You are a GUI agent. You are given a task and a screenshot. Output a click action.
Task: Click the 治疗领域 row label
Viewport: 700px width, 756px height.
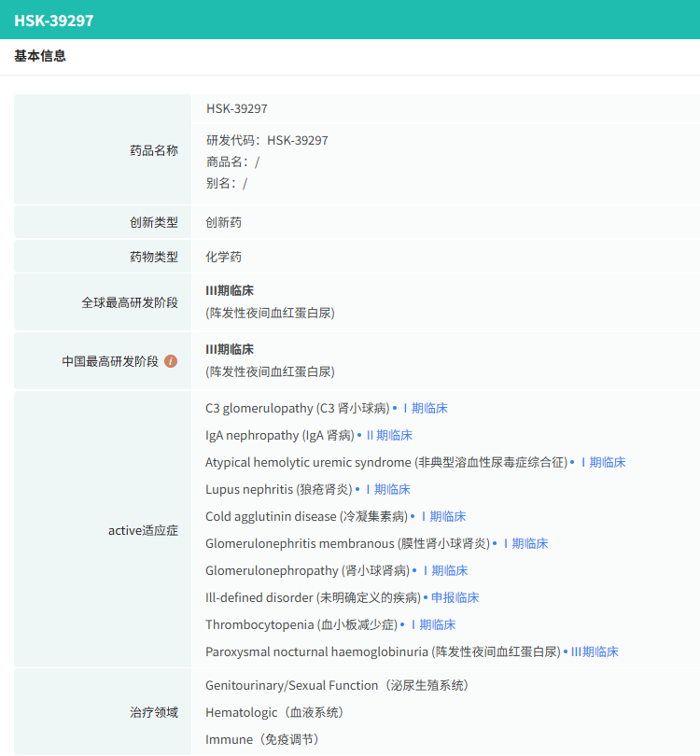[154, 712]
